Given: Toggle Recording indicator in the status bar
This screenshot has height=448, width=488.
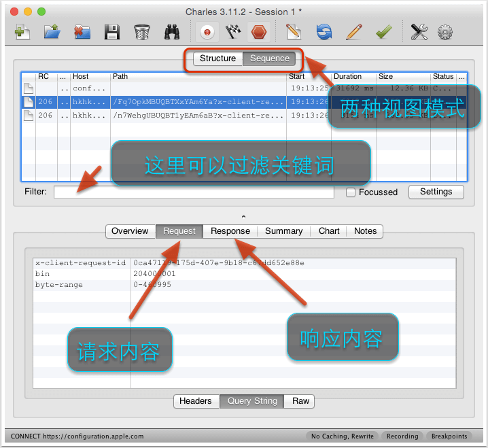Looking at the screenshot, I should [402, 436].
